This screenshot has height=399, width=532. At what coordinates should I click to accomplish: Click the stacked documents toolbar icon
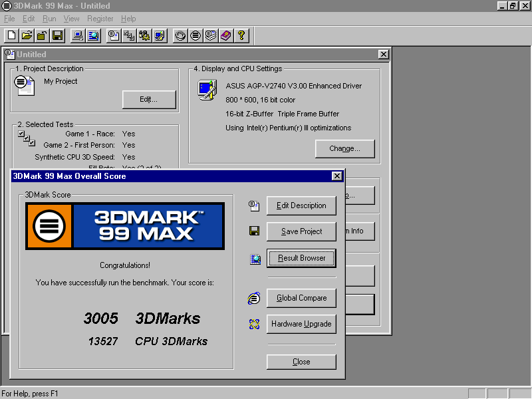(211, 36)
